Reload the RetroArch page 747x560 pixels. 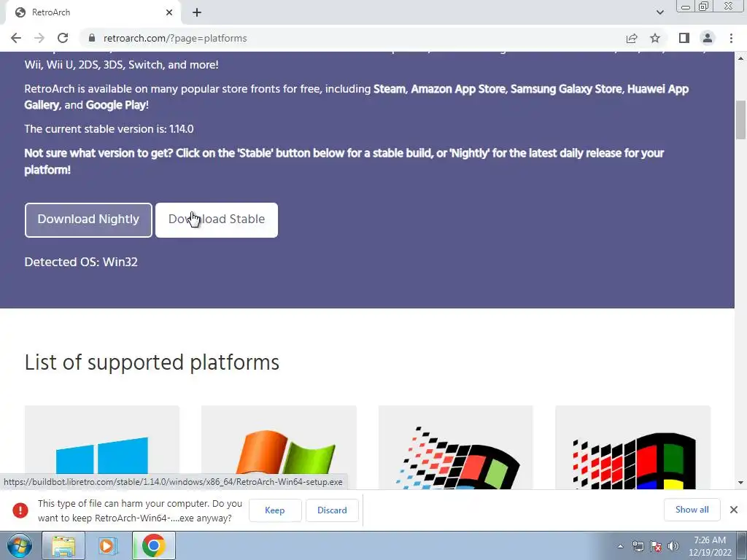click(x=63, y=38)
